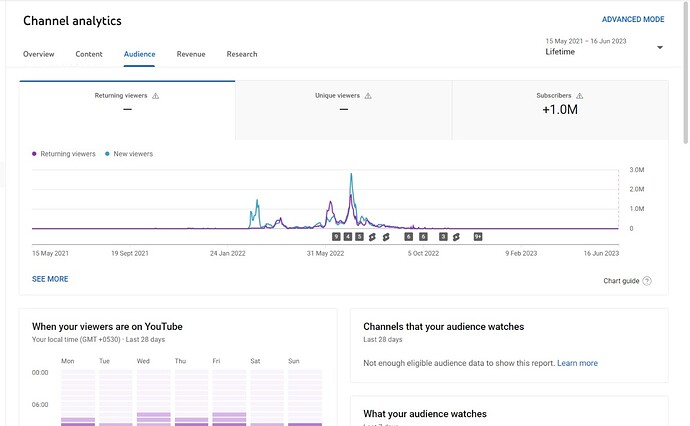Select the Subscribers +1.0M metric card
Image resolution: width=690 pixels, height=426 pixels.
coord(560,110)
